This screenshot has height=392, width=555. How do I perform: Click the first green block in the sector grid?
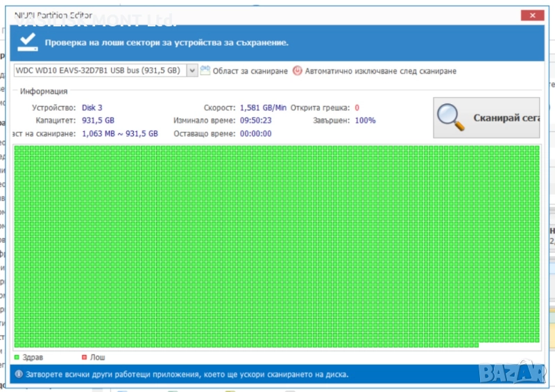[18, 149]
